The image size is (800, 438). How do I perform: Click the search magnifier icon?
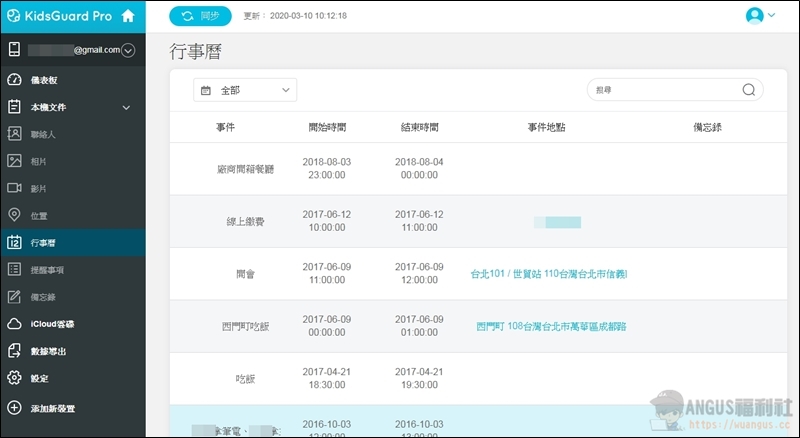(749, 90)
